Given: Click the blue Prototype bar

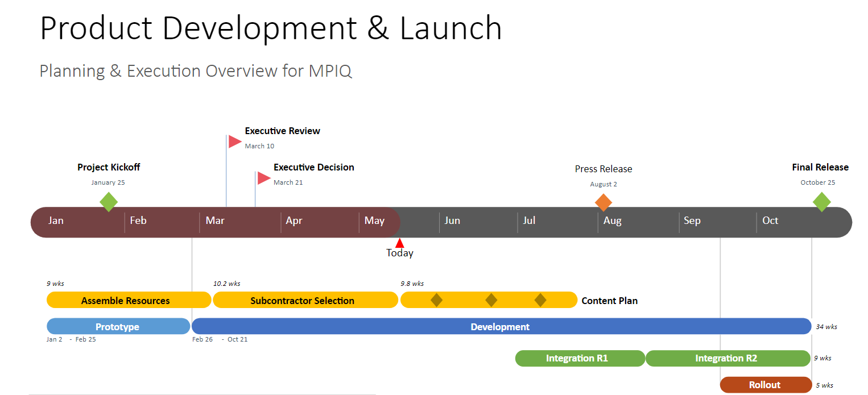Looking at the screenshot, I should [118, 326].
